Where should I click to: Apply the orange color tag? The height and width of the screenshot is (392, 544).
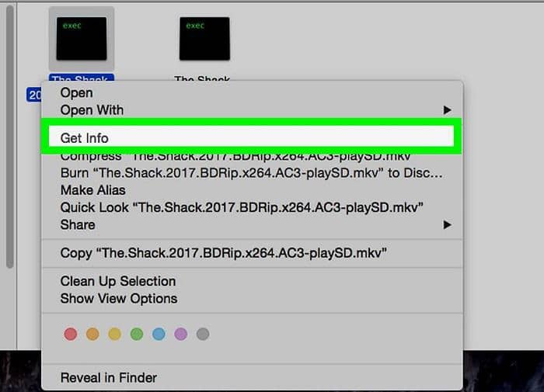[x=92, y=334]
